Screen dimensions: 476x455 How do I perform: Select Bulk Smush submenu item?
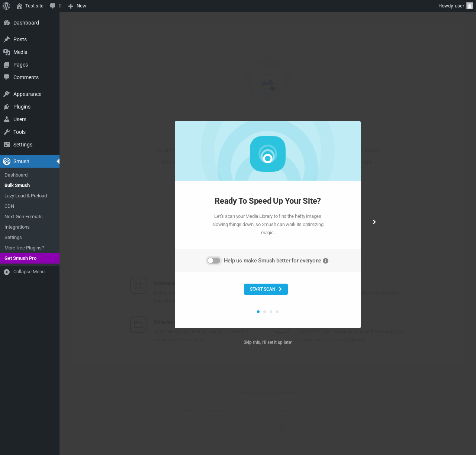(x=30, y=185)
